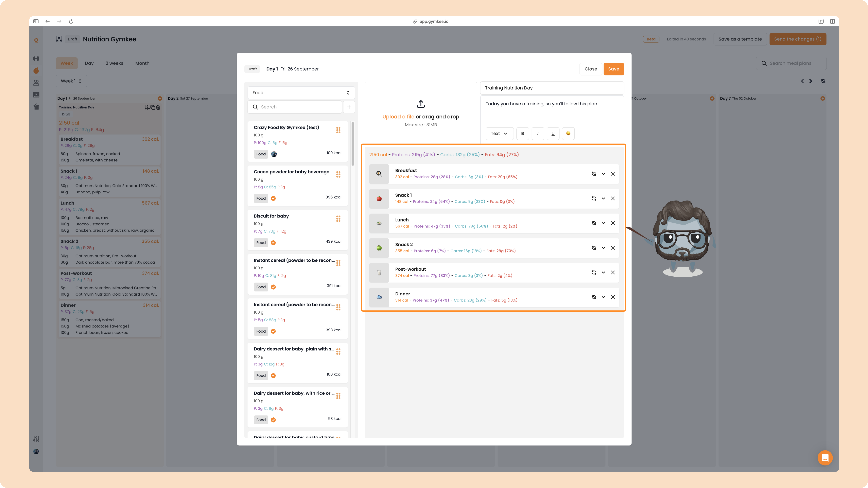This screenshot has height=488, width=868.
Task: Remove the Snack 1 meal
Action: click(x=613, y=199)
